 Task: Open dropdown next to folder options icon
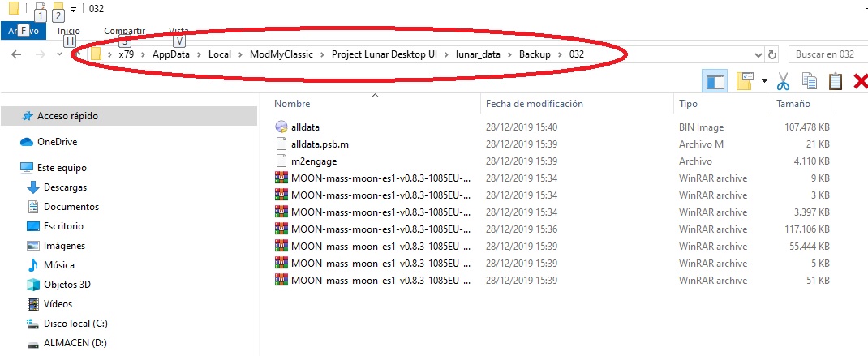click(x=764, y=81)
